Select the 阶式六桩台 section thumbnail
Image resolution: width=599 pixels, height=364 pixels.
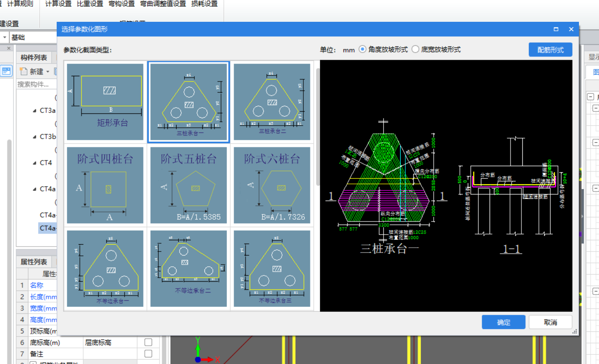tap(272, 185)
